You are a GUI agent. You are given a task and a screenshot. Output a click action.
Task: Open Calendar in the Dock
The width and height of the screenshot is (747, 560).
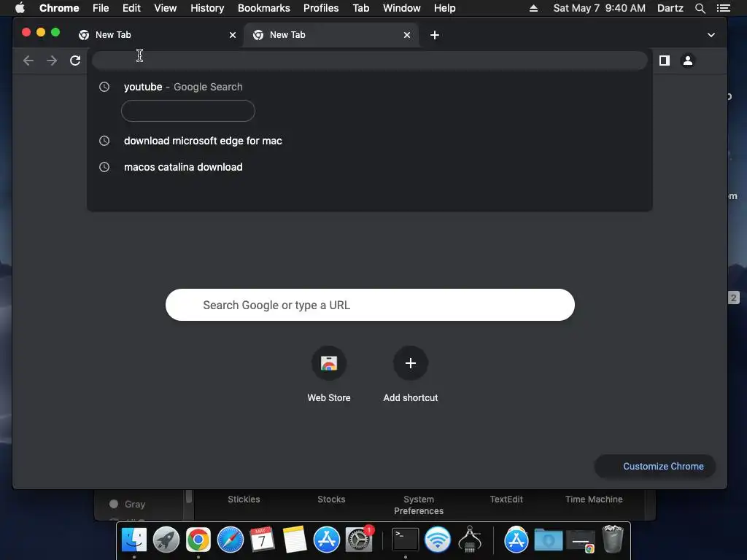(262, 540)
